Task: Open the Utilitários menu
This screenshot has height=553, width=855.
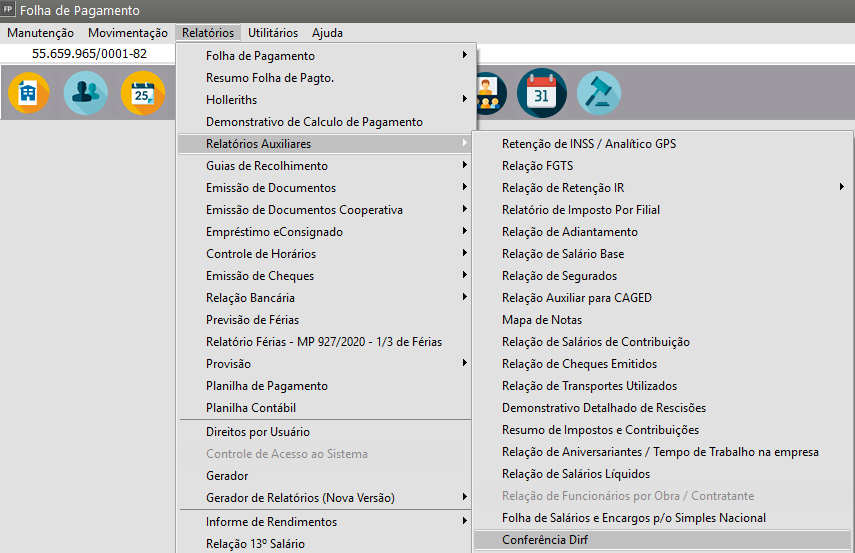Action: (x=272, y=33)
